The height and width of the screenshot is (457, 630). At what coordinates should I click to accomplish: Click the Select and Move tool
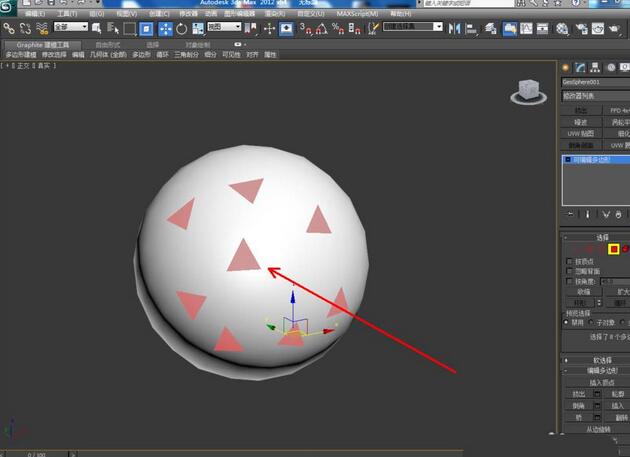tap(166, 29)
